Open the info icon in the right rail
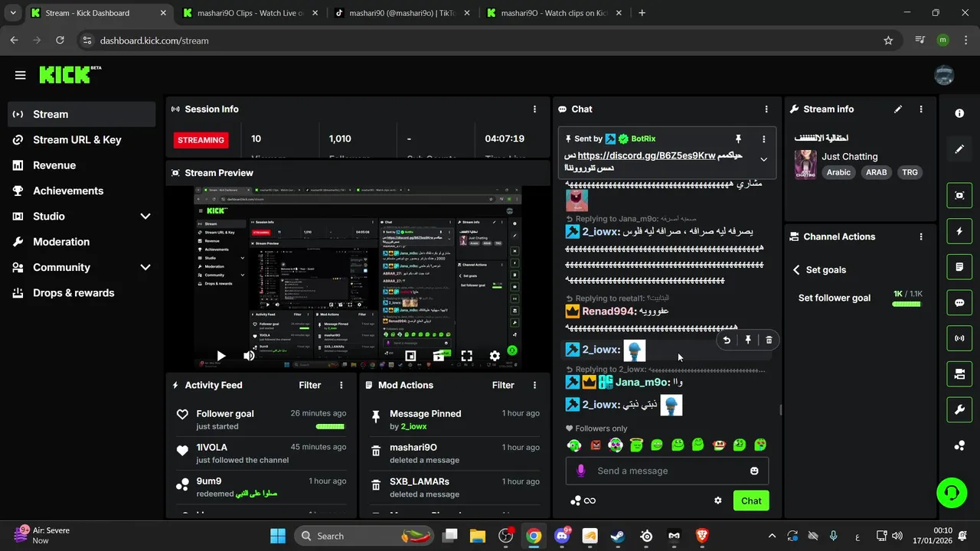 [x=959, y=113]
